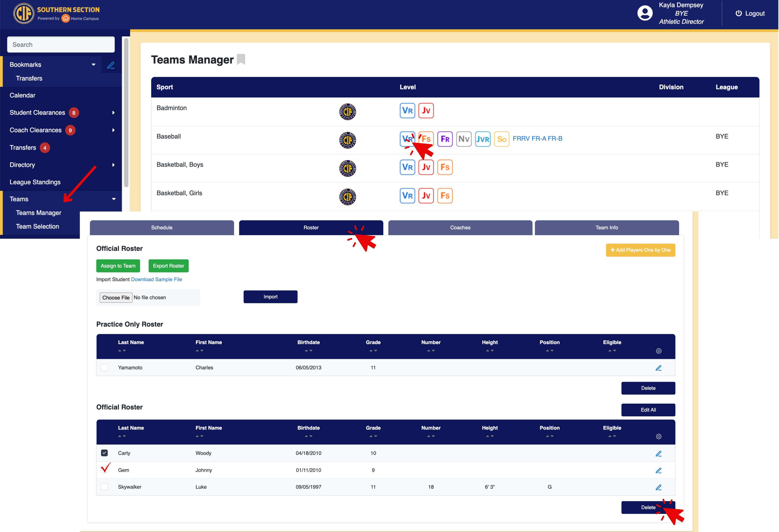Switch to the Coaches tab
The height and width of the screenshot is (532, 779).
coord(460,228)
